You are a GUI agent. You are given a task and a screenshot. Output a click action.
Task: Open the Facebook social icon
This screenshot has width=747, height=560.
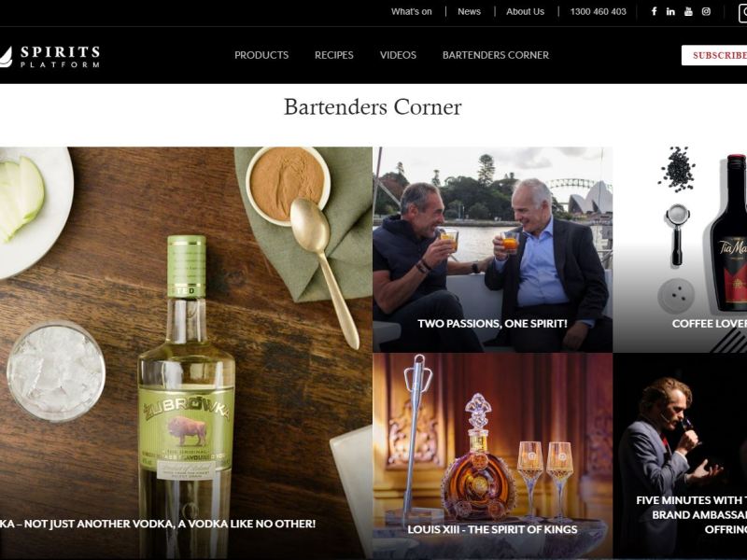click(655, 11)
